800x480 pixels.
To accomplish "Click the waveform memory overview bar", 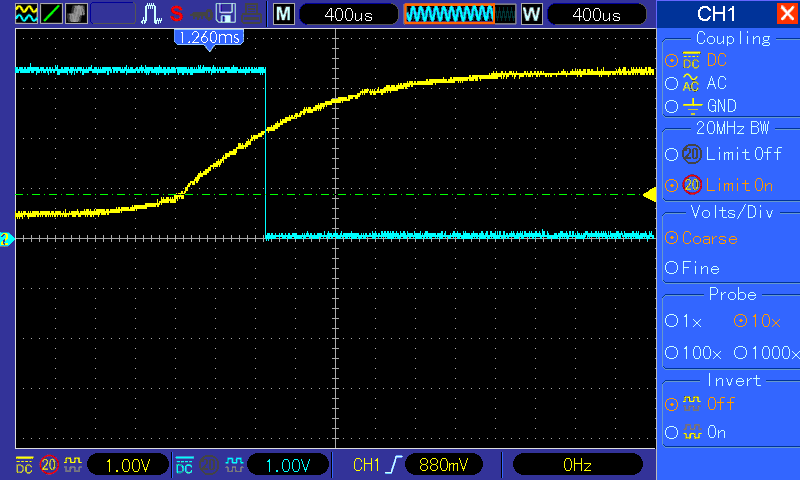I will point(460,14).
